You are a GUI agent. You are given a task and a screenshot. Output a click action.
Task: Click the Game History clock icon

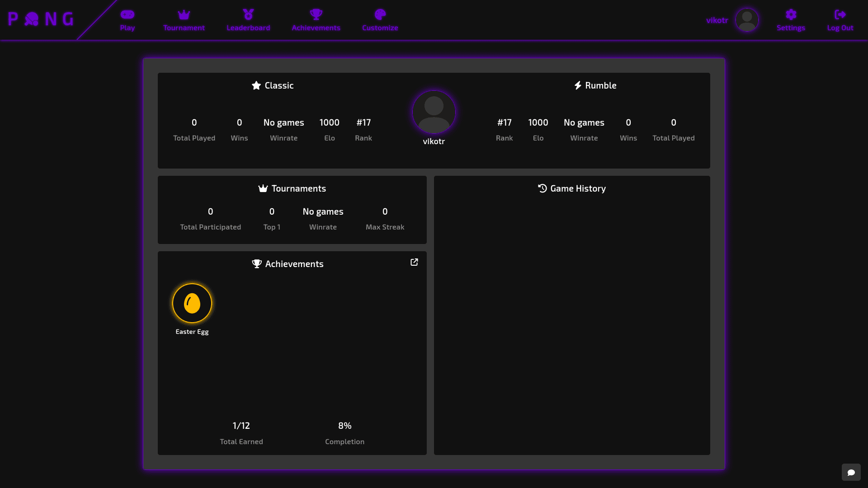pos(542,188)
